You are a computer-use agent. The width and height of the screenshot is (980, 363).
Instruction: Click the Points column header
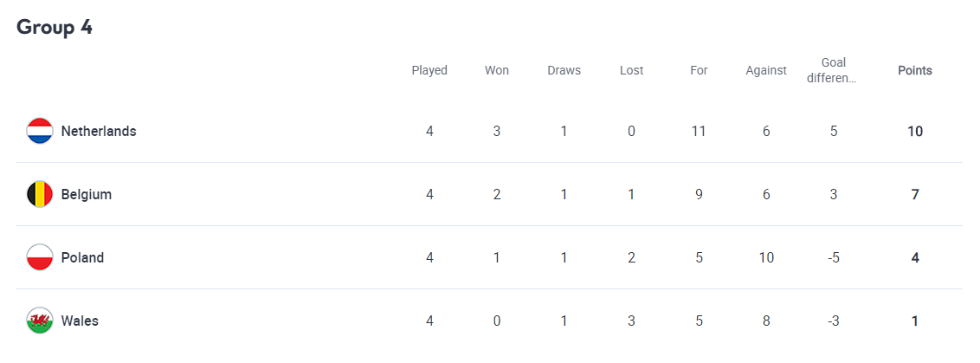point(915,71)
